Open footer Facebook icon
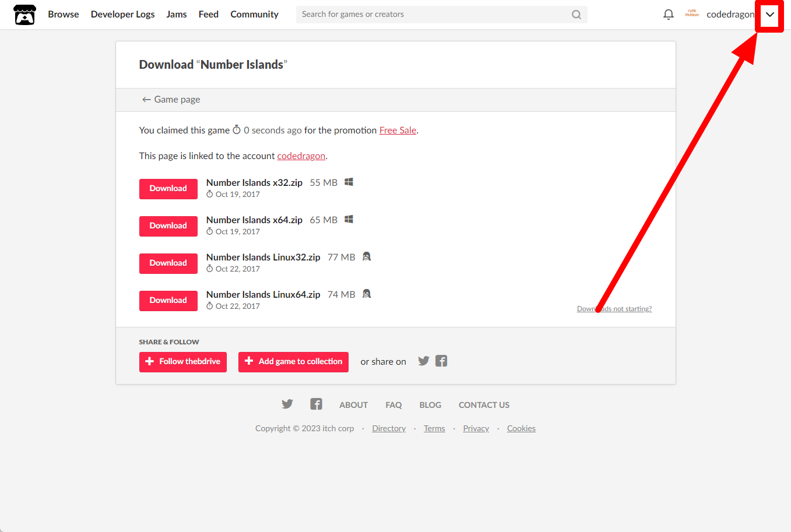791x532 pixels. 317,404
